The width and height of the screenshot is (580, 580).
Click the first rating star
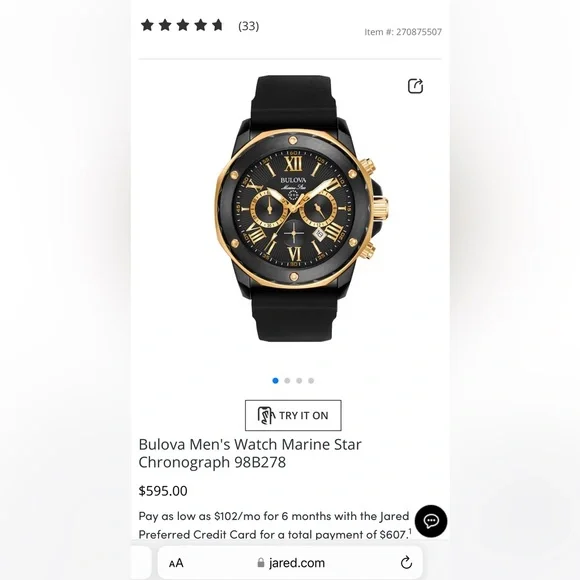point(147,25)
